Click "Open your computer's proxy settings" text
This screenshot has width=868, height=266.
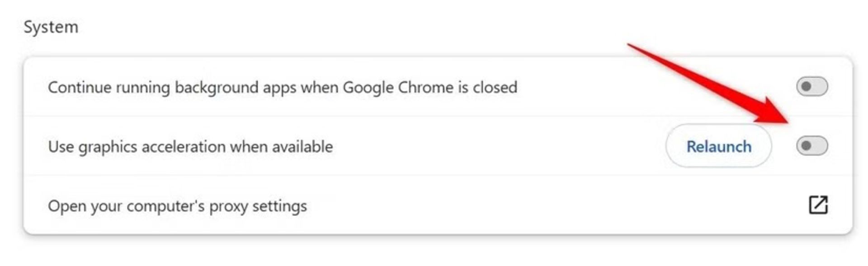pos(177,206)
